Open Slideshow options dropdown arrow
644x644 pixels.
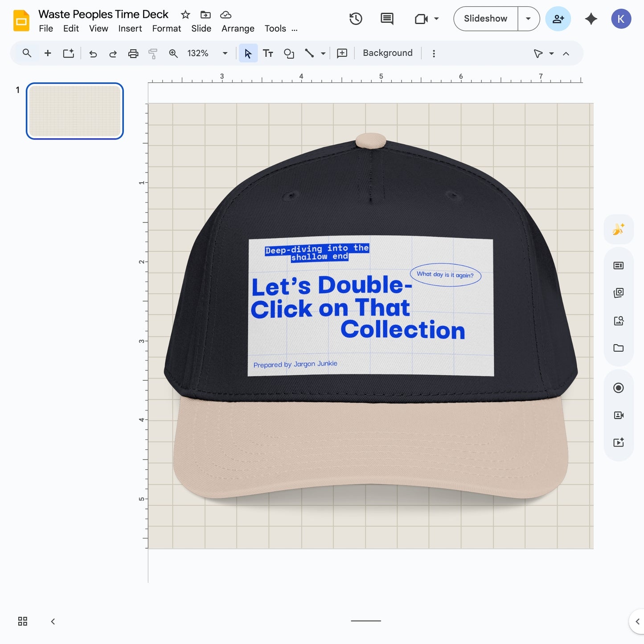[x=528, y=19]
